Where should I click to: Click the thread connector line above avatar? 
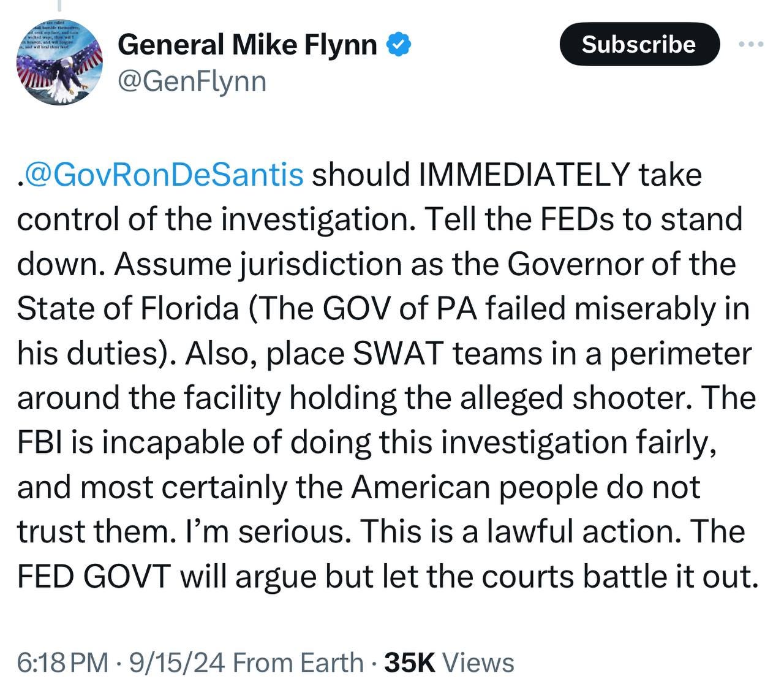click(59, 6)
